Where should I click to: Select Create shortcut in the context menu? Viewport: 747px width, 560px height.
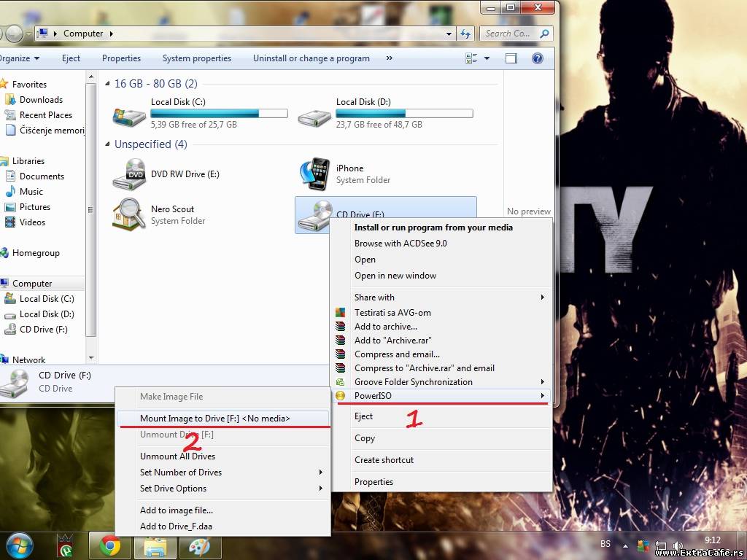[384, 460]
